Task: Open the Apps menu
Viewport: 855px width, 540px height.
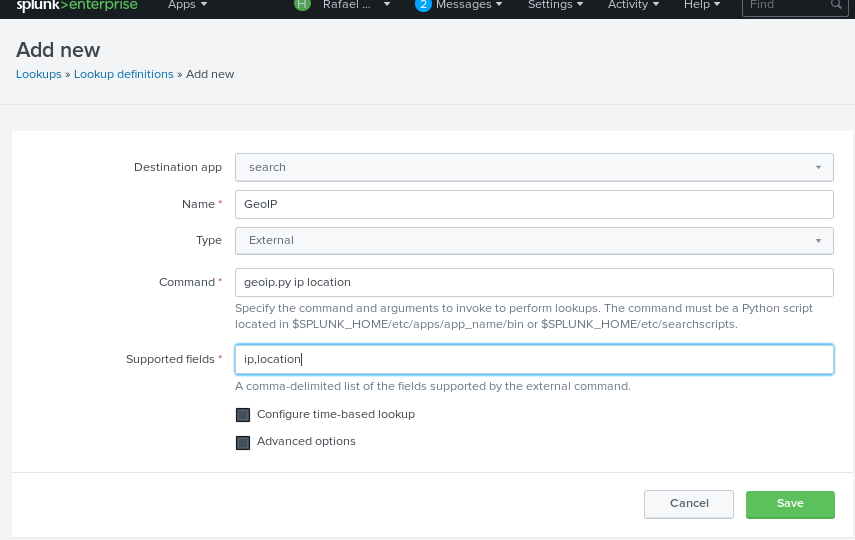Action: point(187,5)
